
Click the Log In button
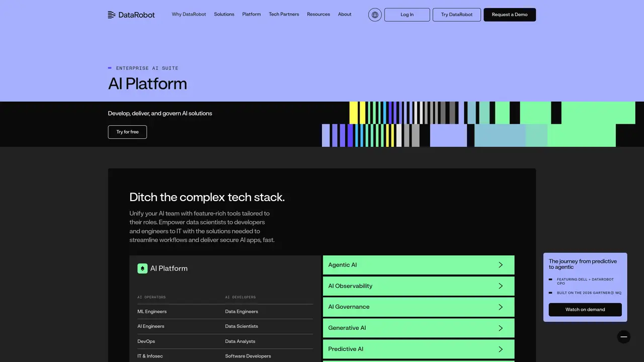point(407,15)
